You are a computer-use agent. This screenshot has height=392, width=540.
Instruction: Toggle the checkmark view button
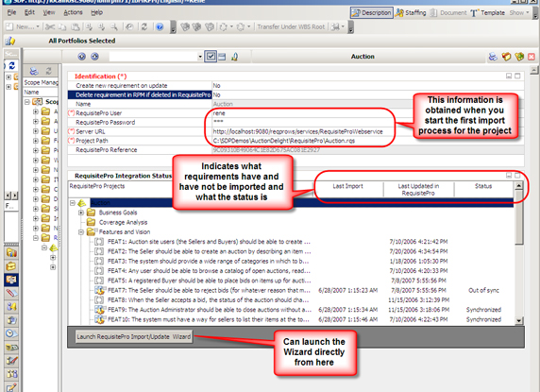211,57
